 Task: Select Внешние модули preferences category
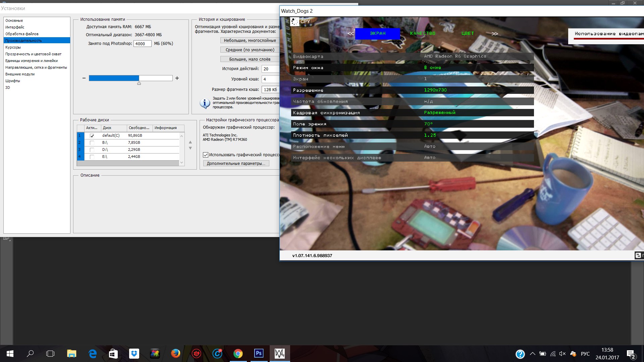(x=37, y=74)
